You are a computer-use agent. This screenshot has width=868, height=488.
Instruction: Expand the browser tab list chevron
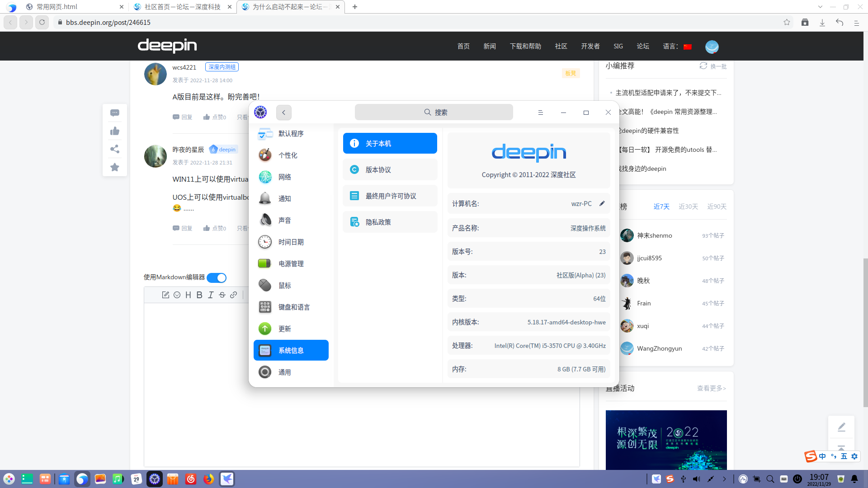820,7
